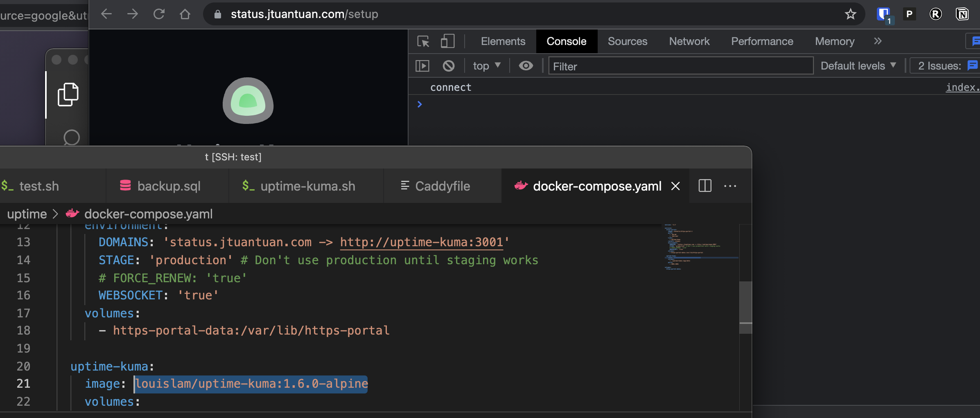
Task: Switch to the Memory tab
Action: point(835,41)
